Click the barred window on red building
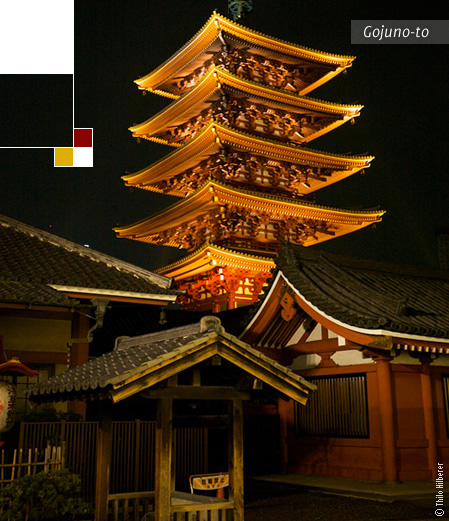Image resolution: width=449 pixels, height=521 pixels. tap(332, 406)
